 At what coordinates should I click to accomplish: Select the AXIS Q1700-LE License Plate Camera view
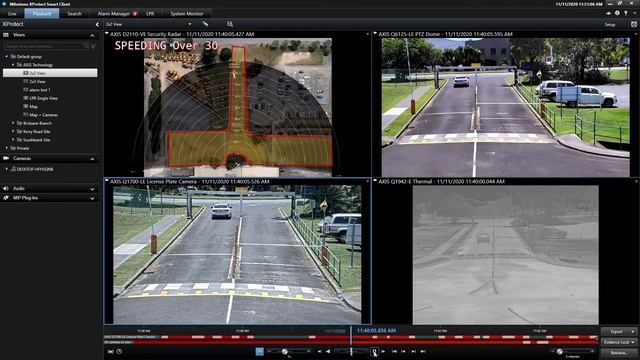[x=238, y=251]
